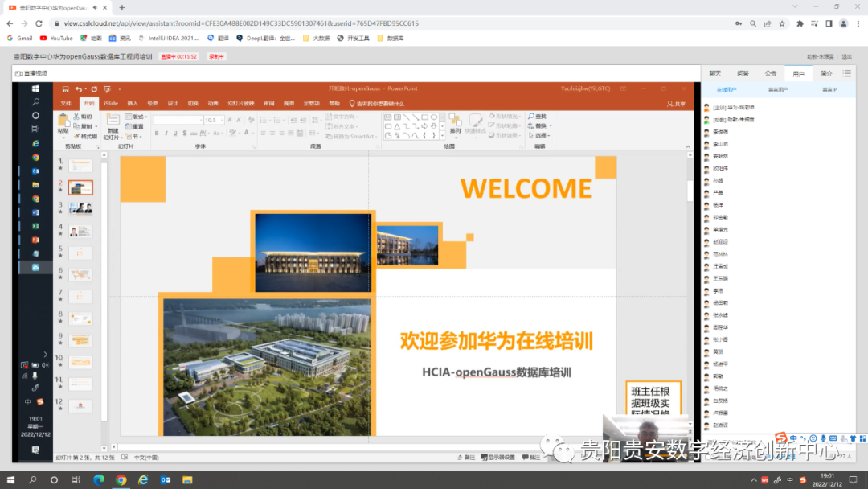The height and width of the screenshot is (489, 868).
Task: Click Increase Font Size button
Action: point(231,120)
